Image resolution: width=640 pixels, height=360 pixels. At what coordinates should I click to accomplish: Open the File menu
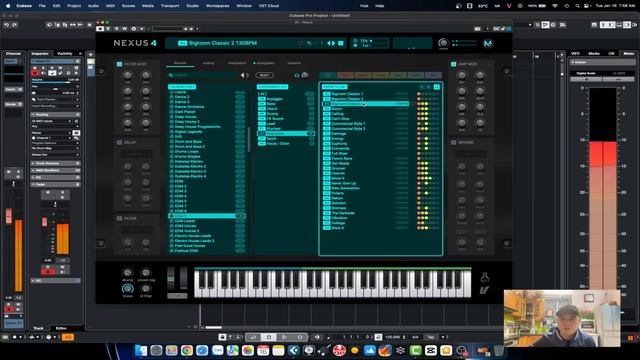click(x=42, y=6)
